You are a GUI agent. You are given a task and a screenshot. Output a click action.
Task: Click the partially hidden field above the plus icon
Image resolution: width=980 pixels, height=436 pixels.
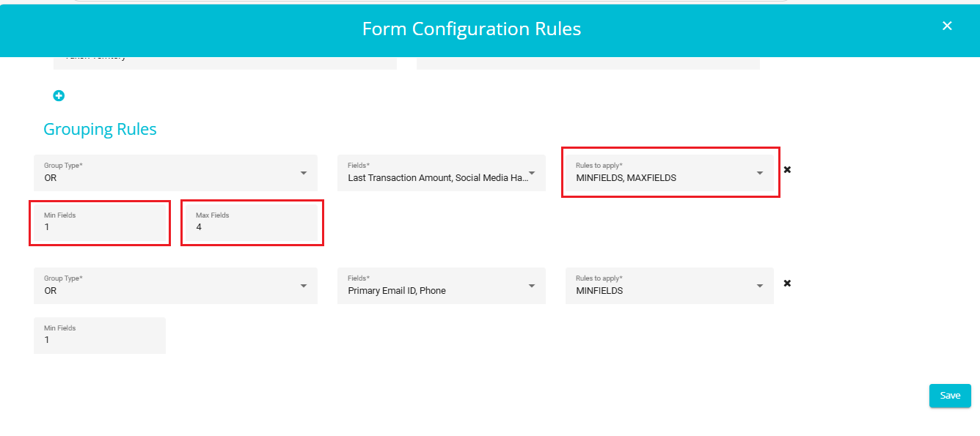pyautogui.click(x=225, y=63)
